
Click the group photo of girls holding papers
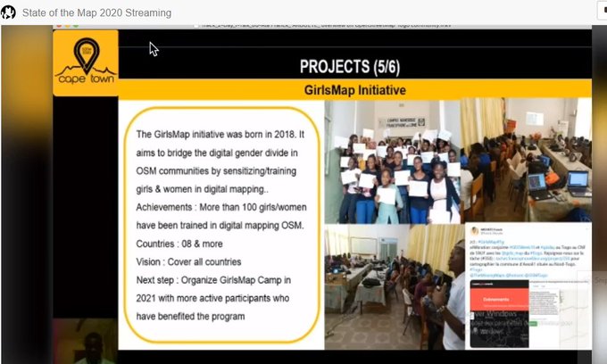393,161
